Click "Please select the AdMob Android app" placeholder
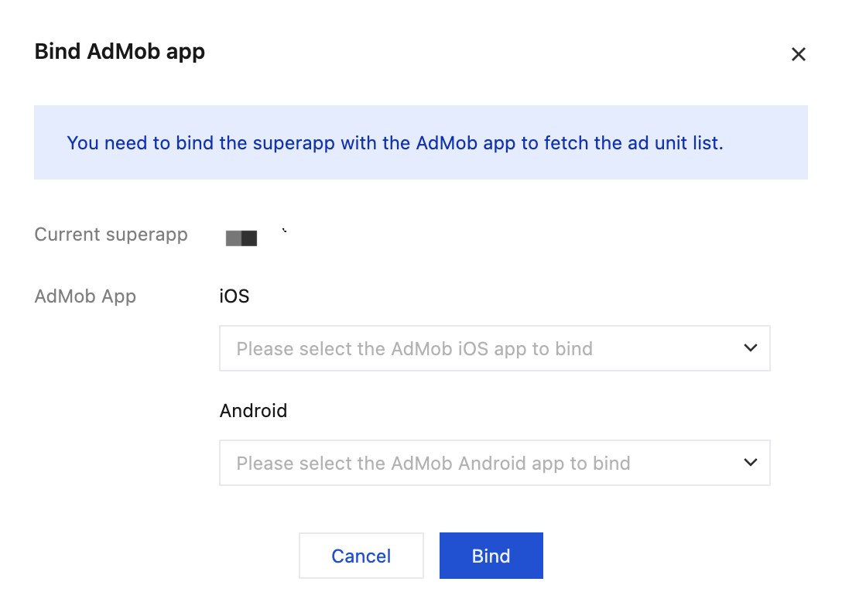The width and height of the screenshot is (842, 616). tap(433, 464)
